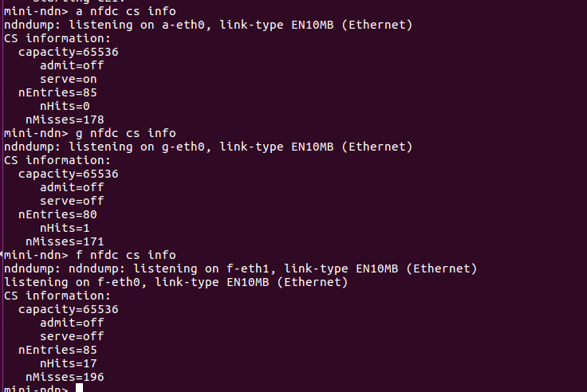This screenshot has height=392, width=587.
Task: Click the last mini-ndn> prompt text
Action: 36,388
